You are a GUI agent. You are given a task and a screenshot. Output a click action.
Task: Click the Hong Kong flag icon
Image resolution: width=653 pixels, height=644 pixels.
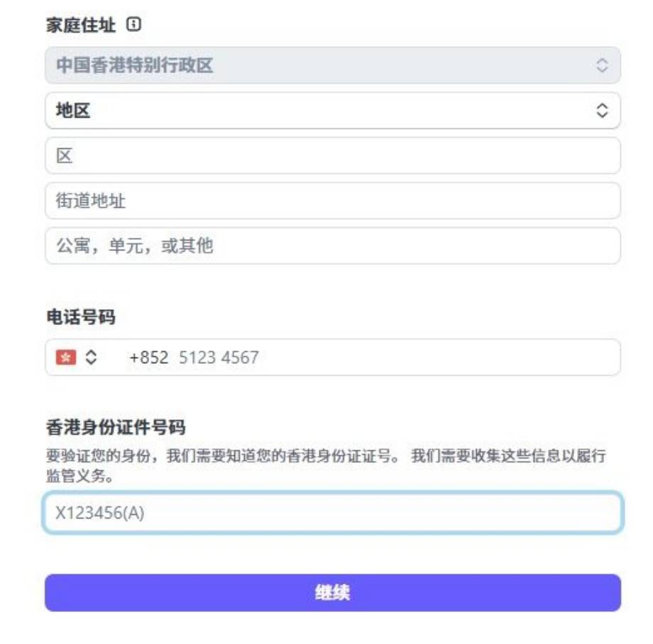(65, 357)
